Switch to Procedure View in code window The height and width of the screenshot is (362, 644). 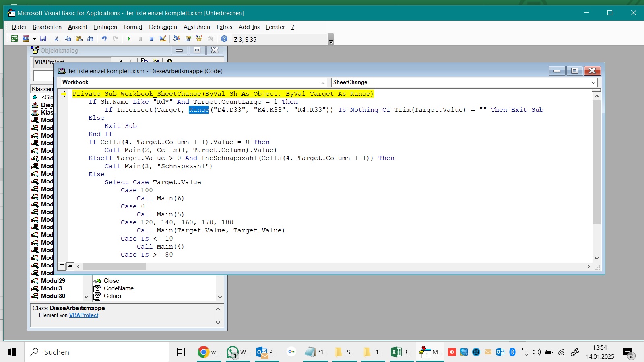point(62,266)
